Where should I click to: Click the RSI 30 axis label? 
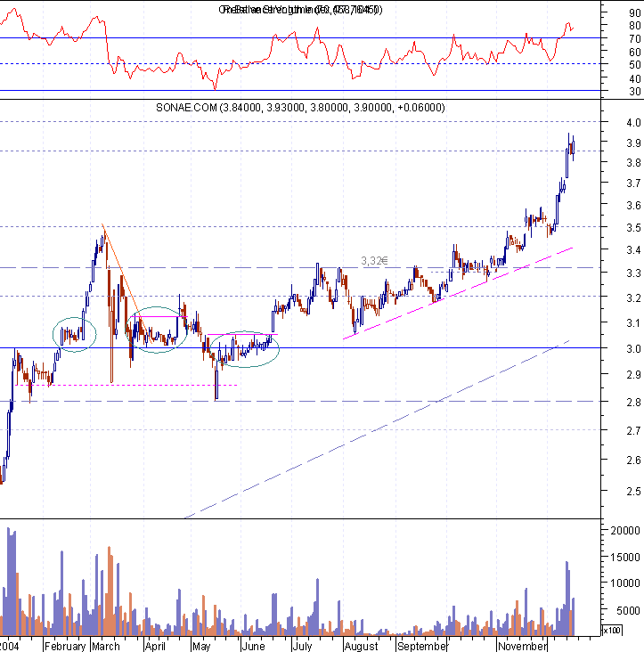tap(635, 92)
